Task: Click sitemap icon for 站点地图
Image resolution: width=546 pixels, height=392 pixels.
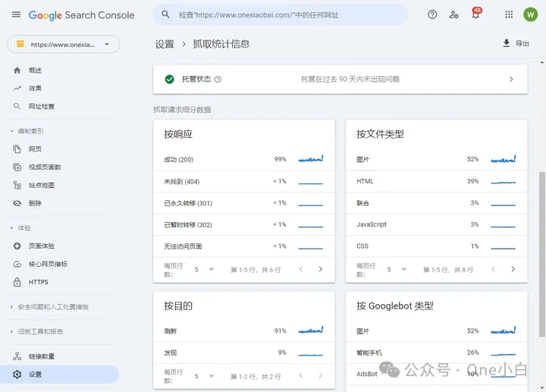Action: pyautogui.click(x=17, y=185)
